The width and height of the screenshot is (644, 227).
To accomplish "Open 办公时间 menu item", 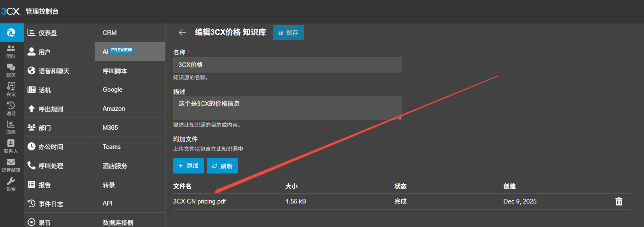I will point(59,147).
